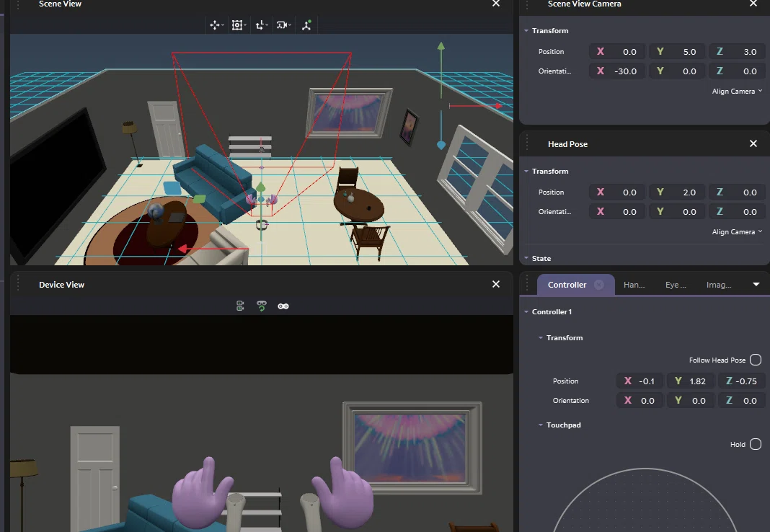This screenshot has height=532, width=770.
Task: Switch to the Eye ... tab
Action: (676, 285)
